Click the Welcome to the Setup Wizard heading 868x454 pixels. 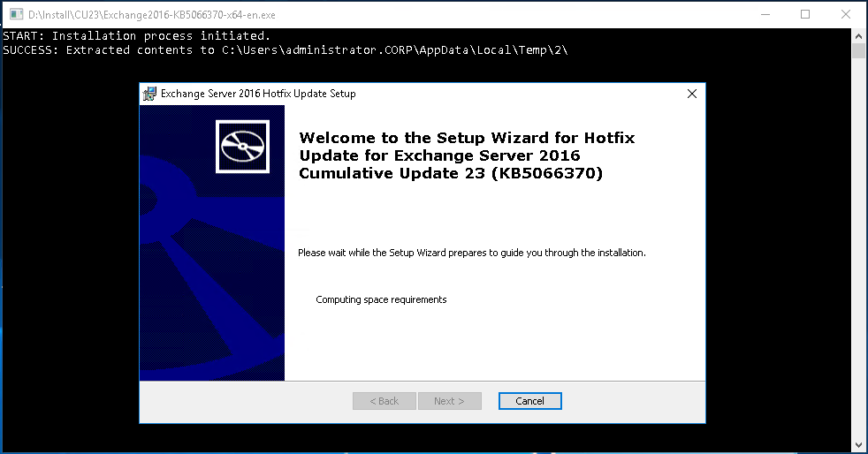coord(467,155)
